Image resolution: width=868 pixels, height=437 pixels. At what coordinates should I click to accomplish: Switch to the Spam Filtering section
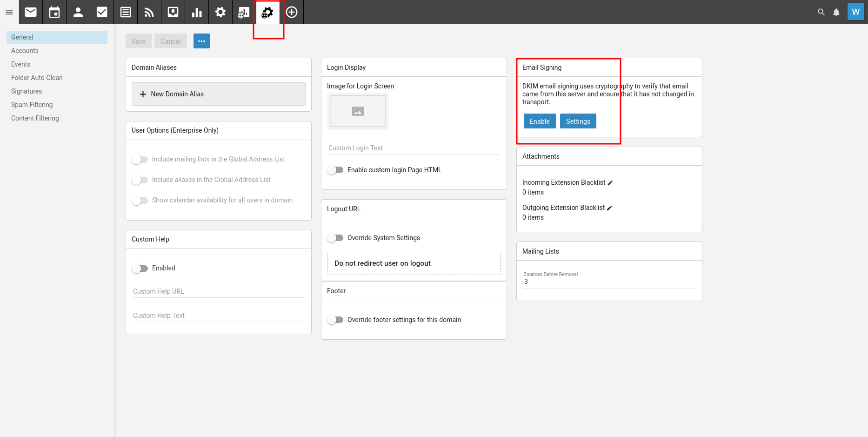(32, 104)
